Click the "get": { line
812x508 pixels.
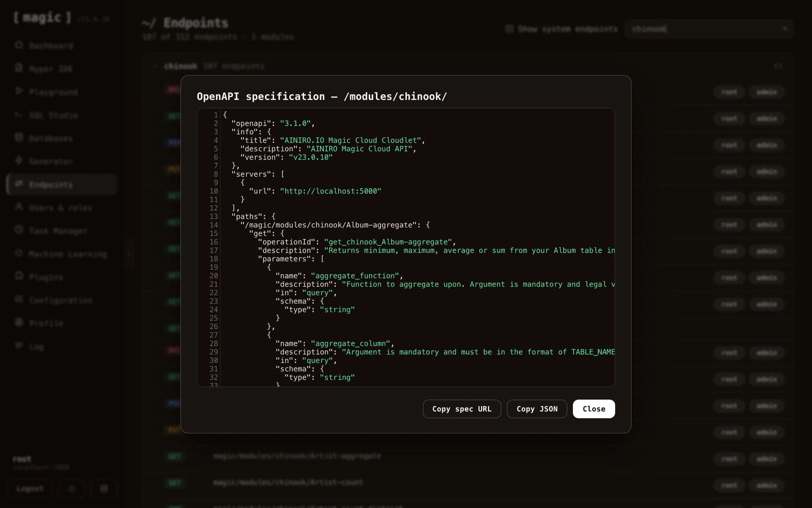pos(267,233)
